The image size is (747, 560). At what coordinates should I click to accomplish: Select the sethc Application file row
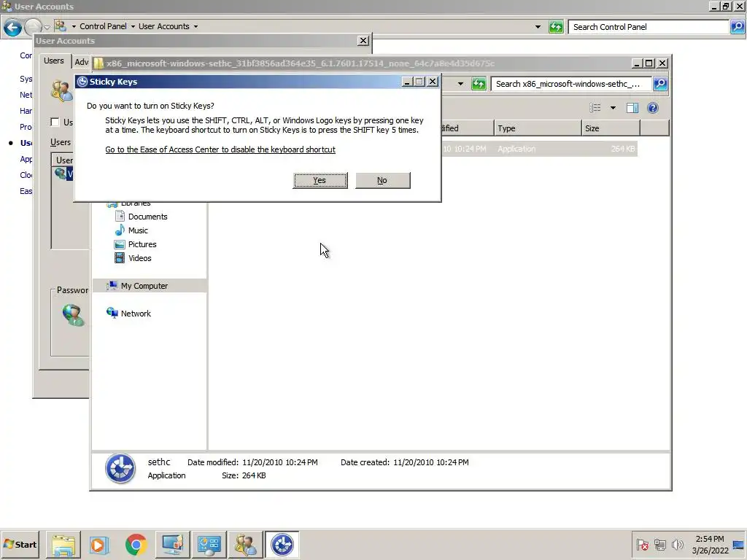(x=539, y=149)
